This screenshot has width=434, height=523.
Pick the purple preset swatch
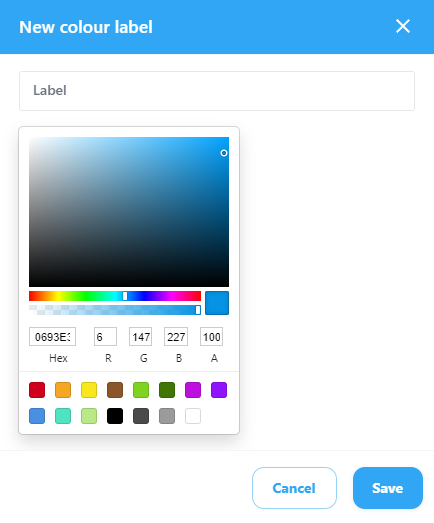coord(219,390)
